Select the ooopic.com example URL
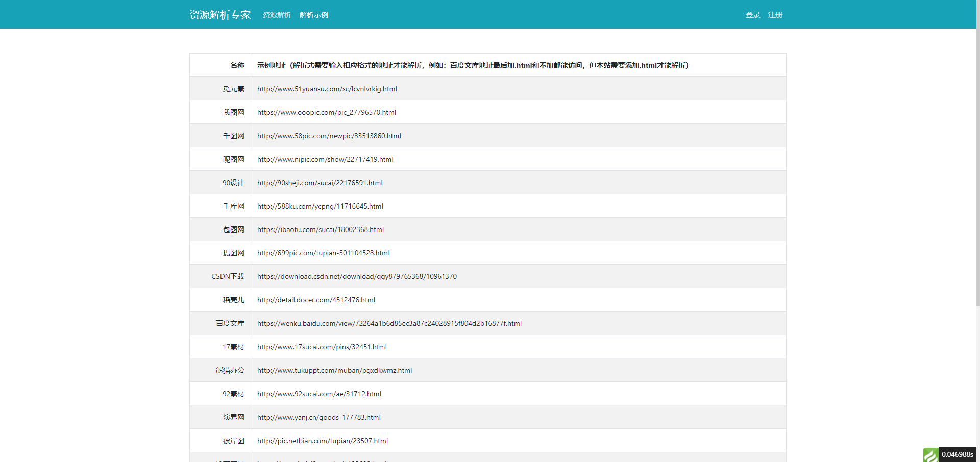This screenshot has height=462, width=980. click(x=327, y=112)
